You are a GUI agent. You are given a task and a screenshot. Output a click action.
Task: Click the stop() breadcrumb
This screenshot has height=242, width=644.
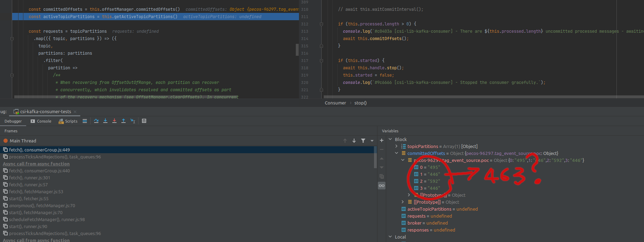click(x=360, y=103)
